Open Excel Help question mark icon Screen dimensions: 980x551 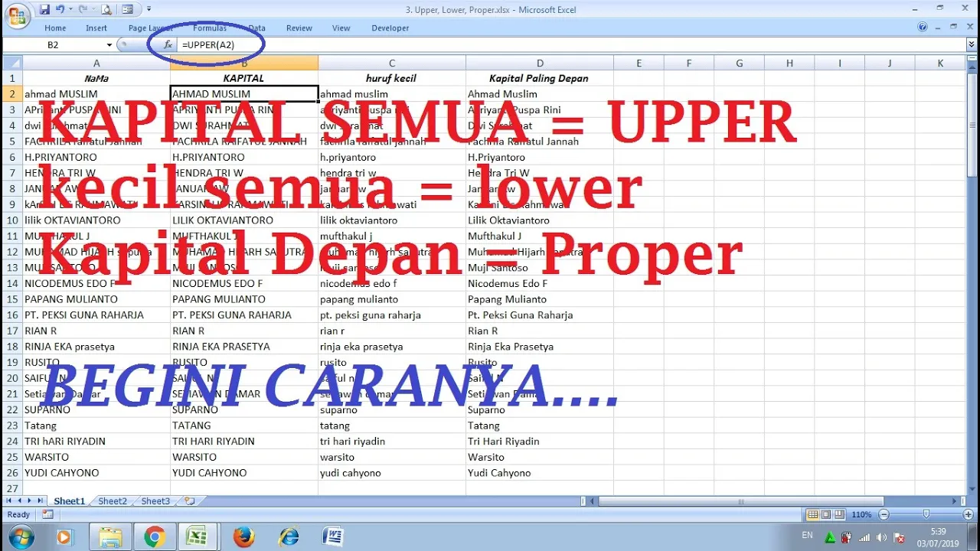click(x=923, y=28)
